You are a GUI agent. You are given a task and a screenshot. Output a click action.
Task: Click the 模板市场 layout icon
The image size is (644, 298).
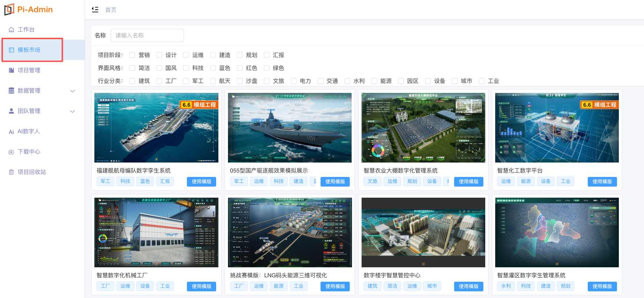(11, 50)
